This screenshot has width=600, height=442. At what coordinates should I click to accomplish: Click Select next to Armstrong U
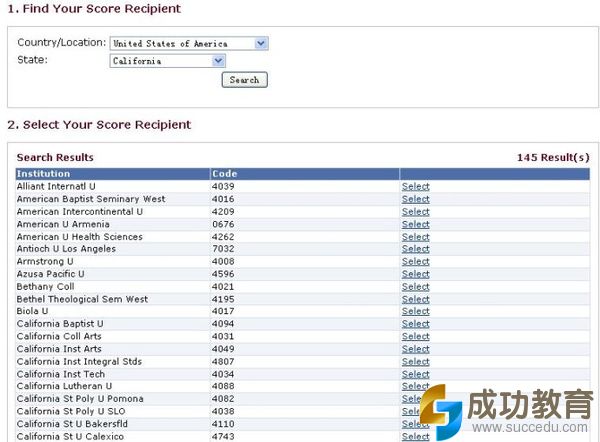pyautogui.click(x=415, y=262)
